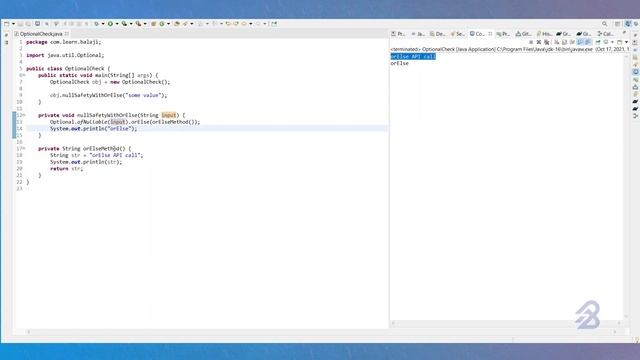640x360 pixels.
Task: Switch to the Cal.. (Call Hierarchy) tab
Action: click(605, 34)
